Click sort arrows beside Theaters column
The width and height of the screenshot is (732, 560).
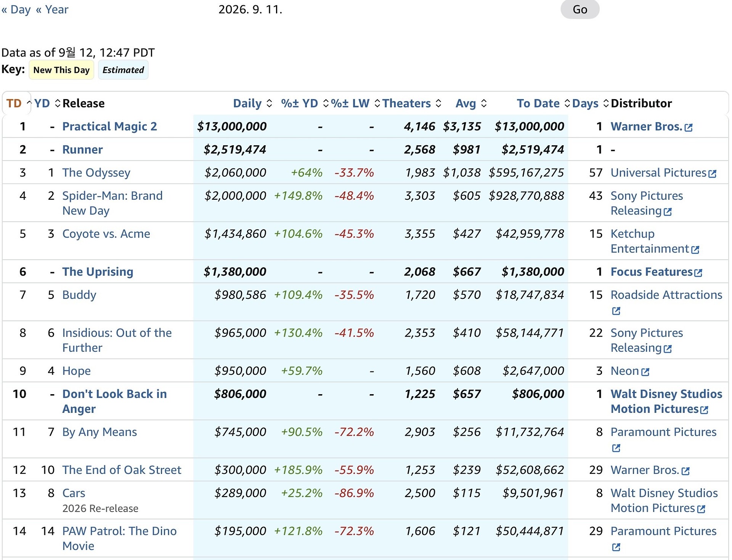(438, 103)
